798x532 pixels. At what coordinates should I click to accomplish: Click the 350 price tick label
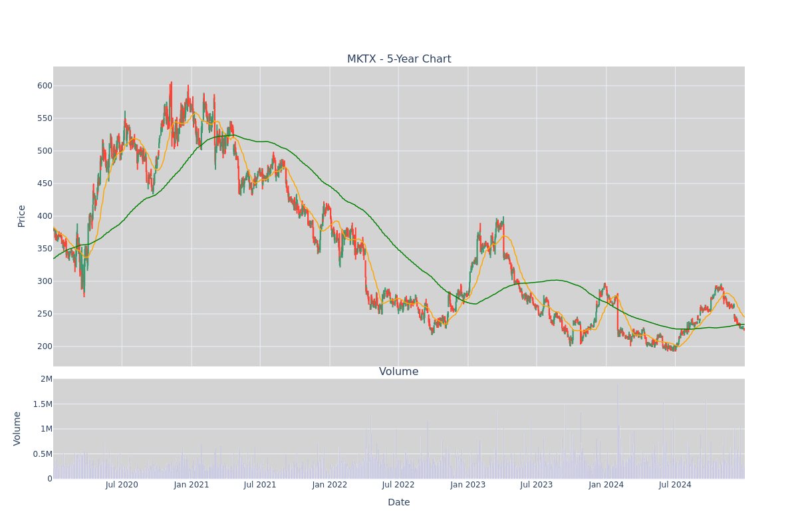(x=45, y=249)
